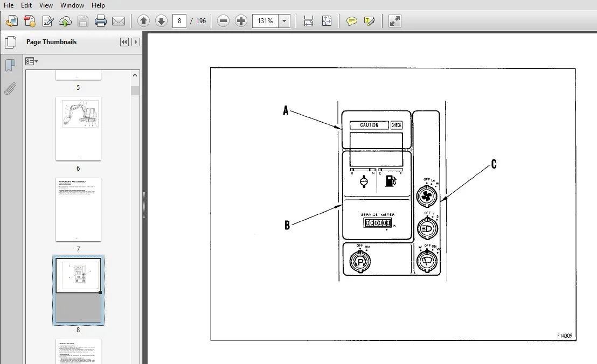Click the wiper switch dial in diagram

point(427,261)
